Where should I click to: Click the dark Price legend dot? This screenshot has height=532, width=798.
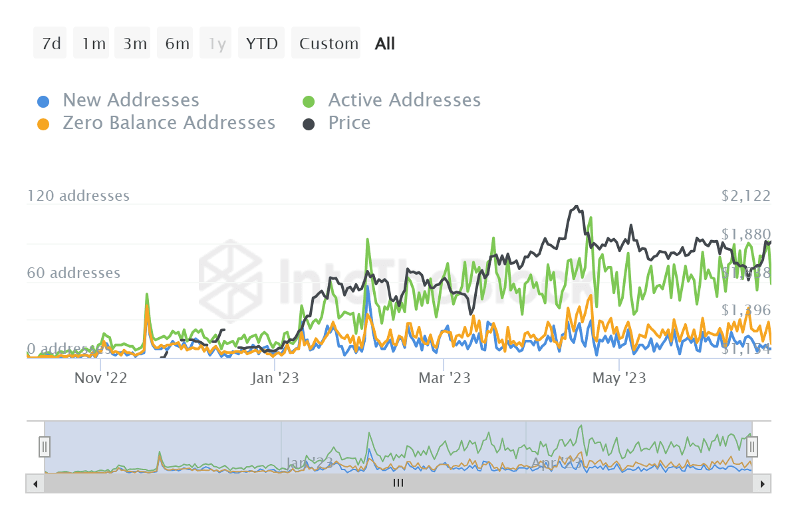309,124
